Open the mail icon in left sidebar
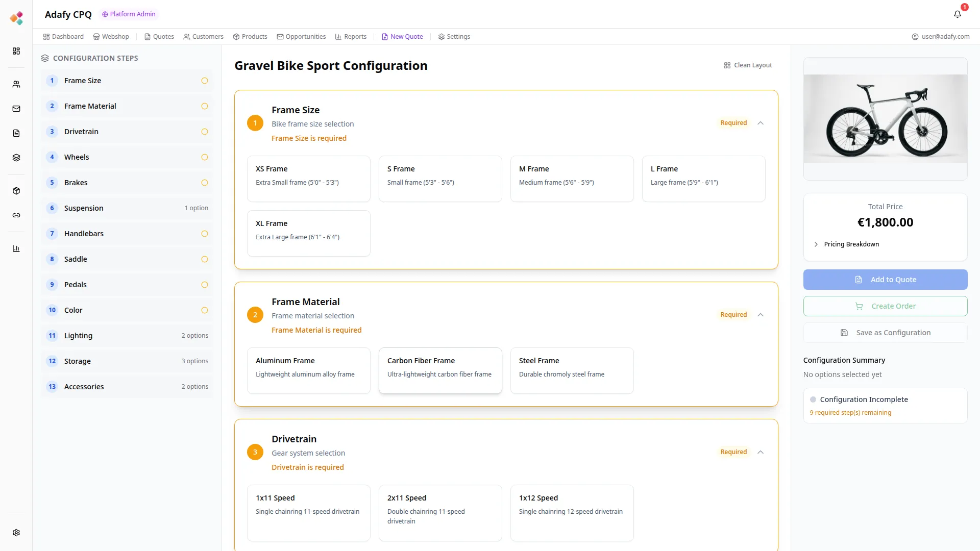This screenshot has height=551, width=980. [x=16, y=109]
